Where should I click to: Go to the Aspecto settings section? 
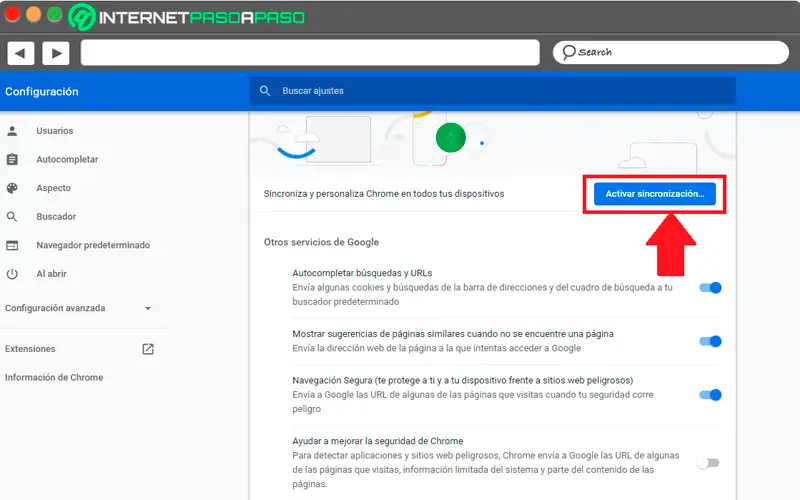click(x=54, y=188)
